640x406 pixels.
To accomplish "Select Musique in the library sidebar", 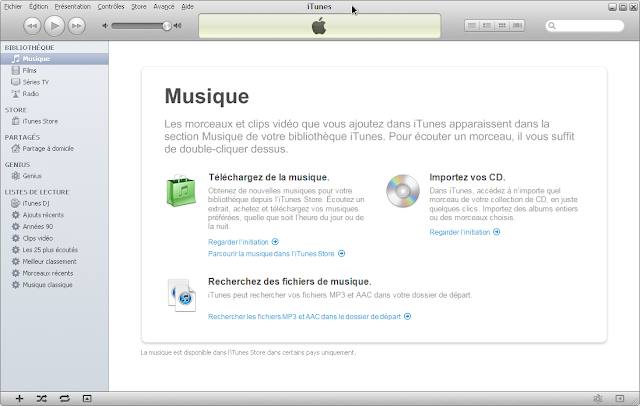I will click(x=54, y=59).
